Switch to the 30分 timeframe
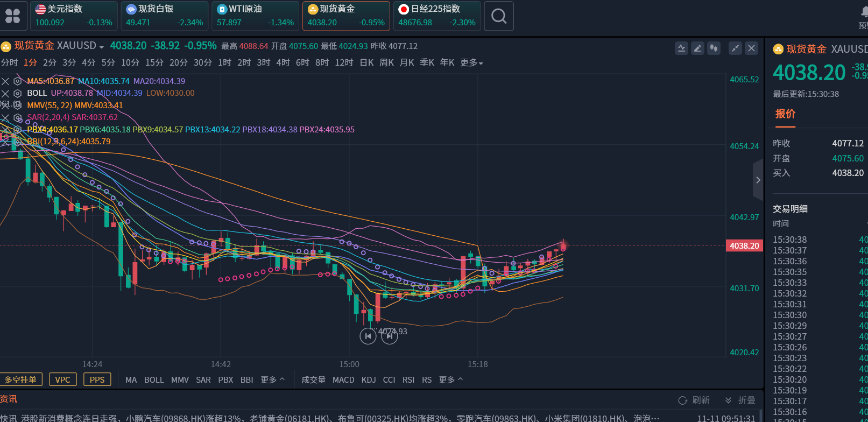The width and height of the screenshot is (868, 422). pyautogui.click(x=202, y=63)
